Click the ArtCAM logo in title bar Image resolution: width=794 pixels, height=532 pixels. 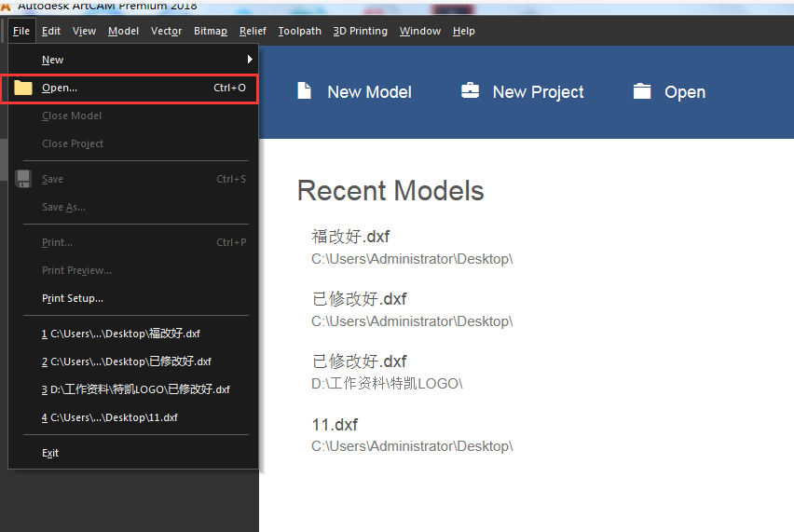(7, 6)
